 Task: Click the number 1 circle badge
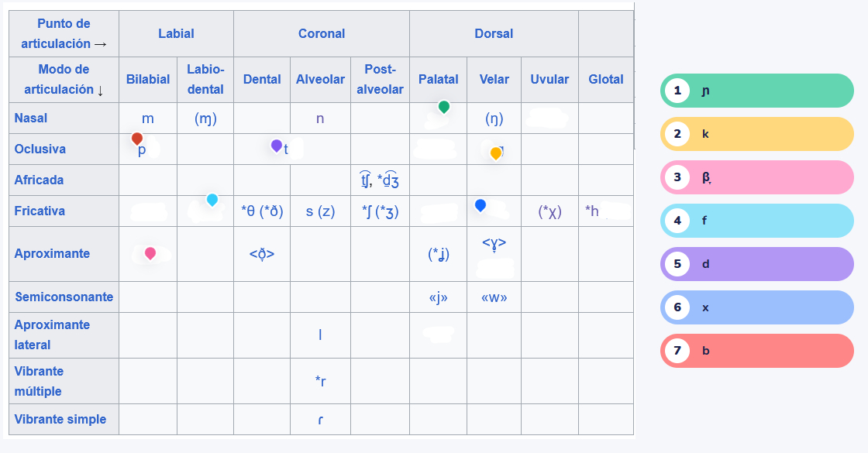pos(677,91)
